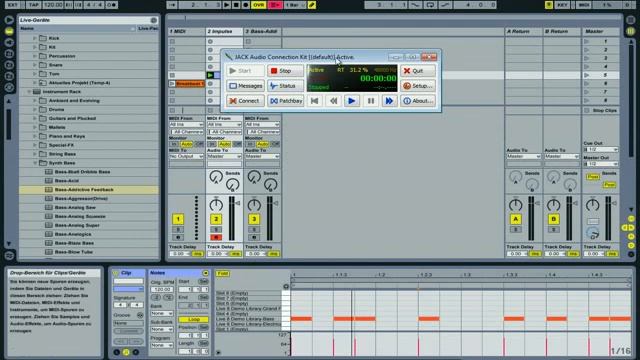Image resolution: width=640 pixels, height=360 pixels.
Task: Pause the JACK transport
Action: click(371, 101)
